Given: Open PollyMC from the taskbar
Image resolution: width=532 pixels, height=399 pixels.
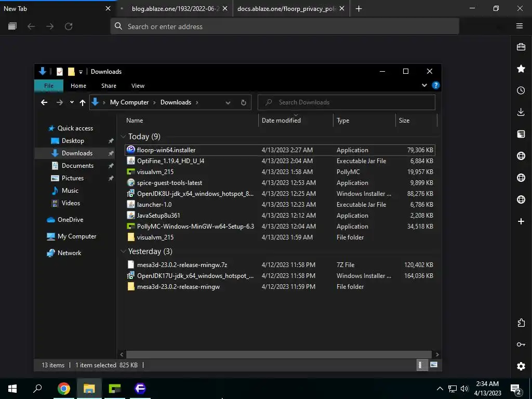Looking at the screenshot, I should click(115, 389).
